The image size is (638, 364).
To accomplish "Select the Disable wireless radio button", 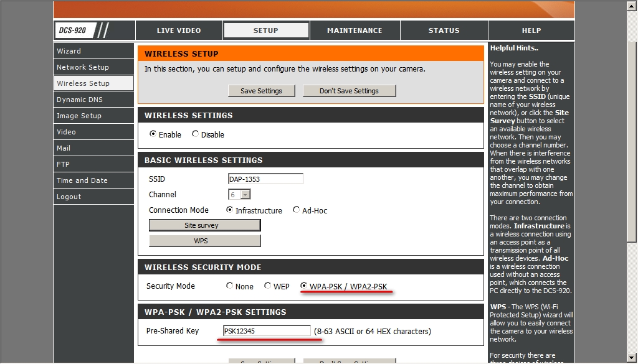I will [196, 134].
